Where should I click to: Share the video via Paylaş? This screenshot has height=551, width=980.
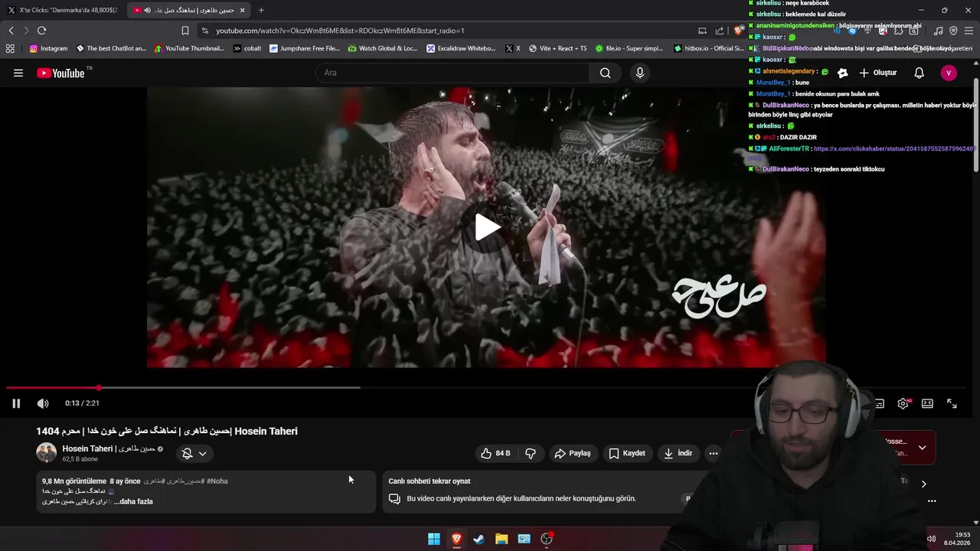[573, 453]
